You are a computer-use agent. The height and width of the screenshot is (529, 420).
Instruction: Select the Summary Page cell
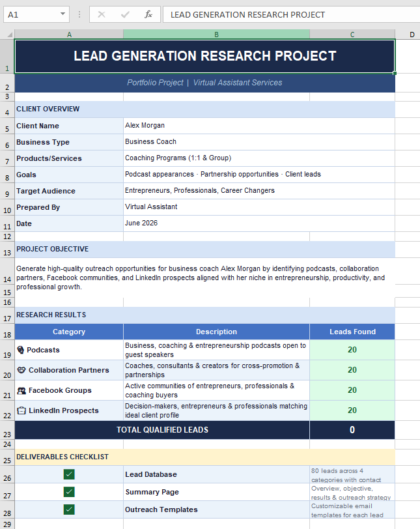click(216, 492)
